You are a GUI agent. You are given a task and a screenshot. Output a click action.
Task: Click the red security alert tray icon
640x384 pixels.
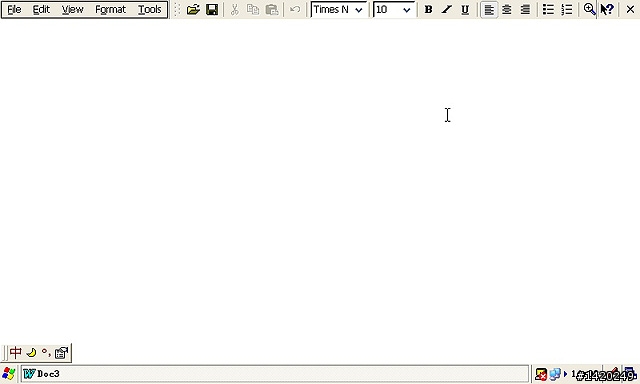pos(541,374)
